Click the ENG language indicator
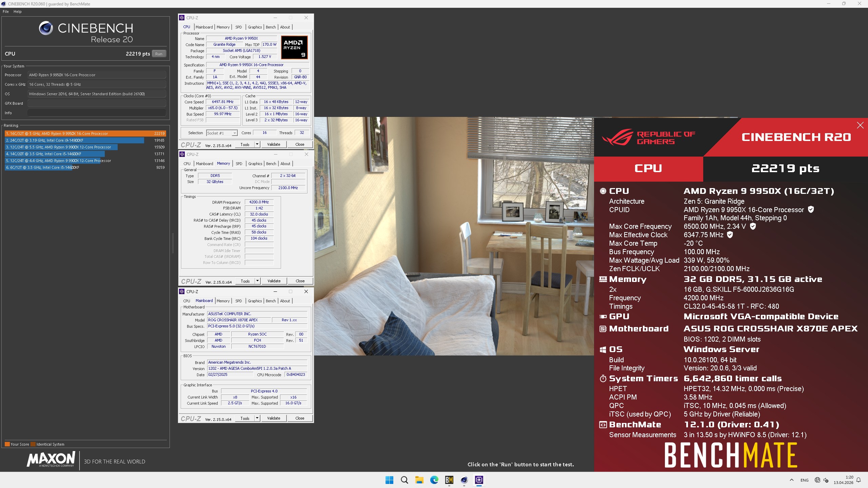The image size is (868, 488). coord(804,480)
